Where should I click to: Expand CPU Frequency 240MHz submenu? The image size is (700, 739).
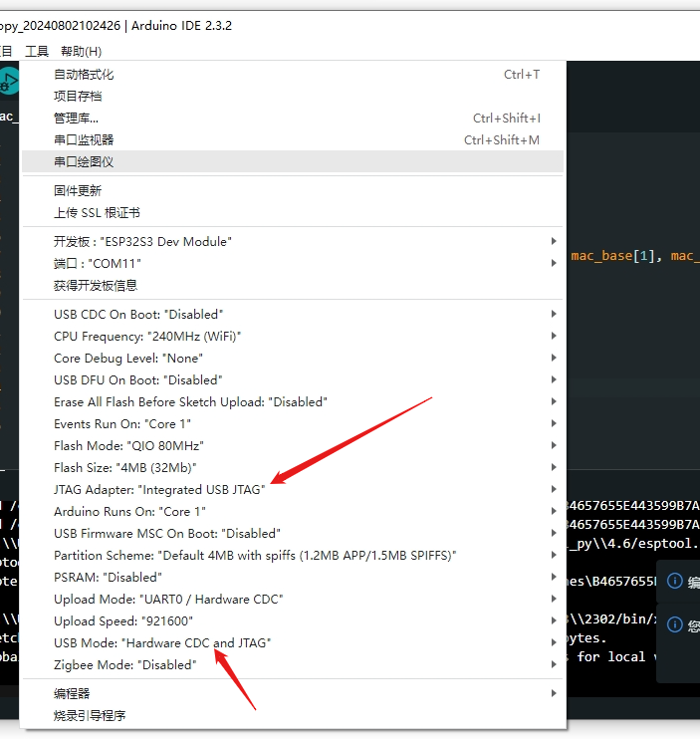click(x=293, y=336)
